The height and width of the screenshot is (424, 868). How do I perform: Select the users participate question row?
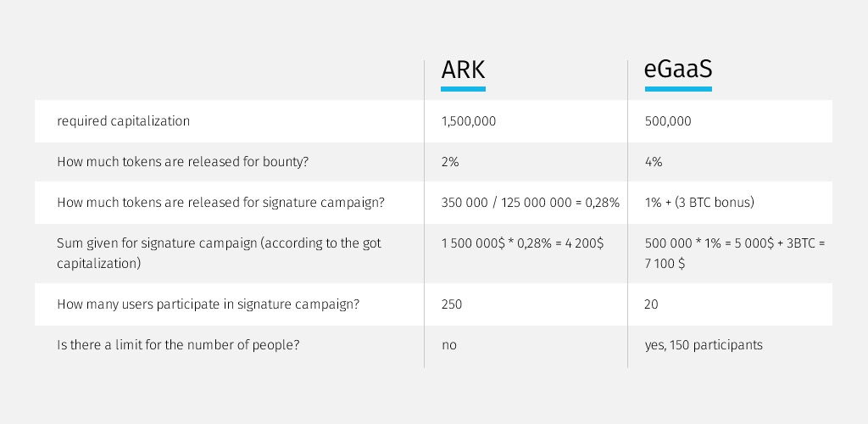[208, 304]
